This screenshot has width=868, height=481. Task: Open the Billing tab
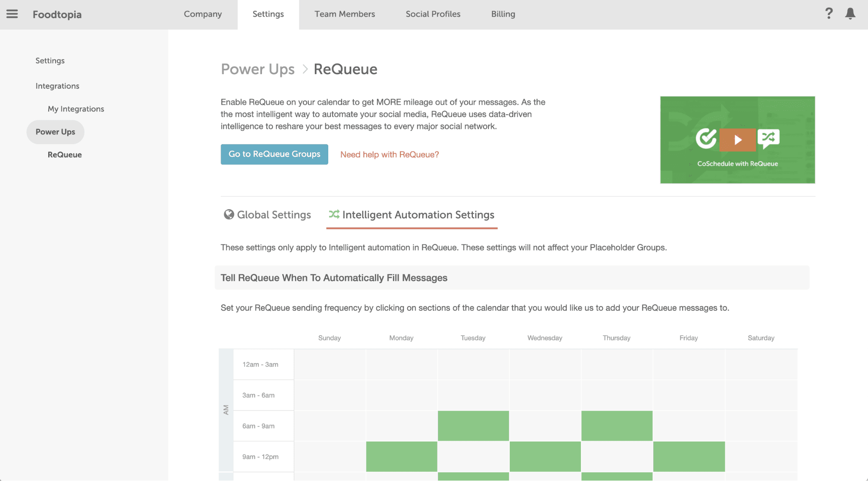[x=503, y=14]
